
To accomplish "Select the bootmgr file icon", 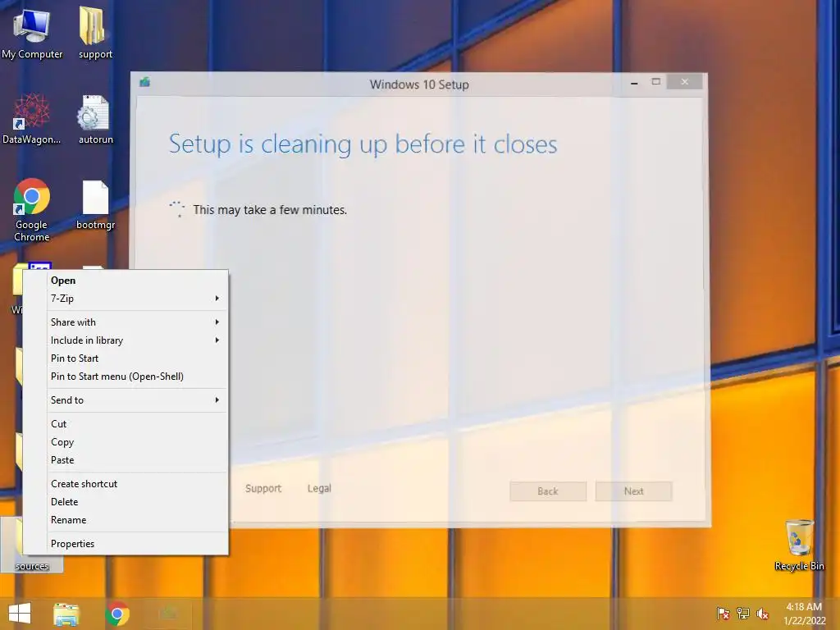I will coord(95,206).
